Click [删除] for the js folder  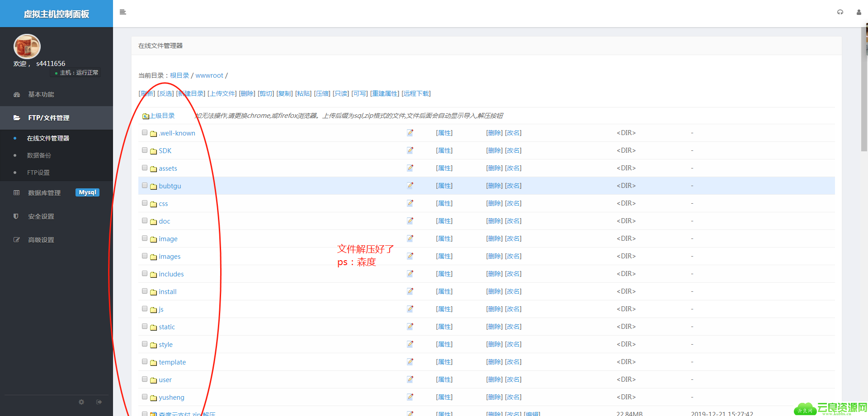[494, 309]
